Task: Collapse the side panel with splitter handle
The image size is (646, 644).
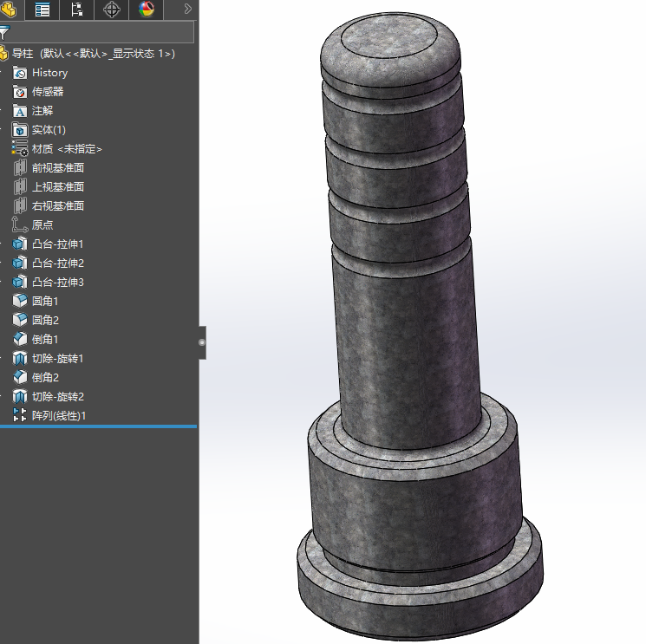Action: 202,342
